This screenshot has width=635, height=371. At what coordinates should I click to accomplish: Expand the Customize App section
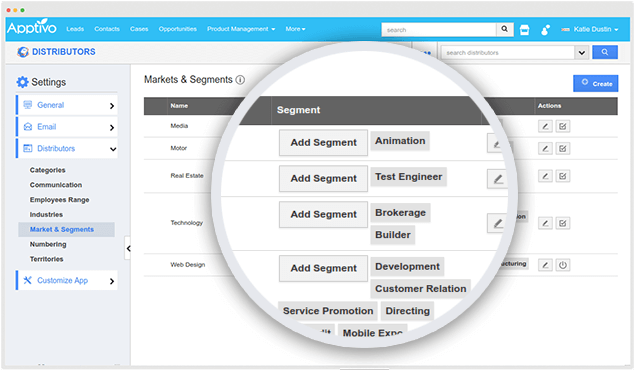(67, 280)
